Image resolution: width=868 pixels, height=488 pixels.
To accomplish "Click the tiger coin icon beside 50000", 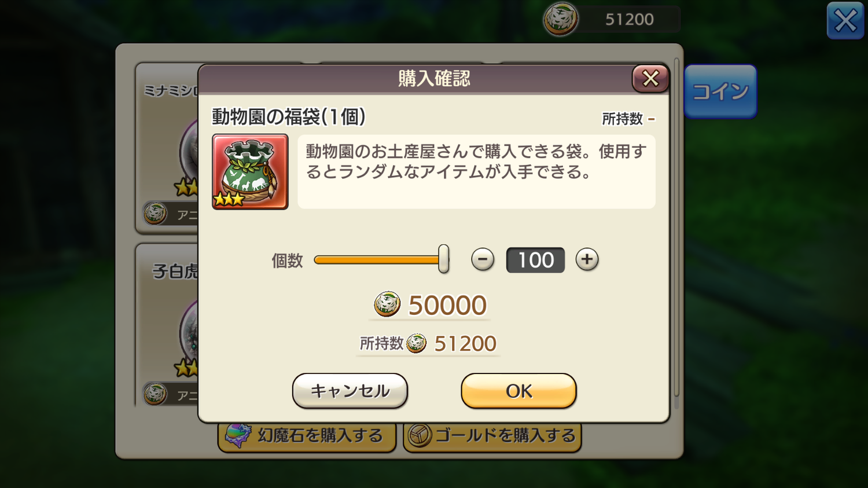I will pos(387,304).
